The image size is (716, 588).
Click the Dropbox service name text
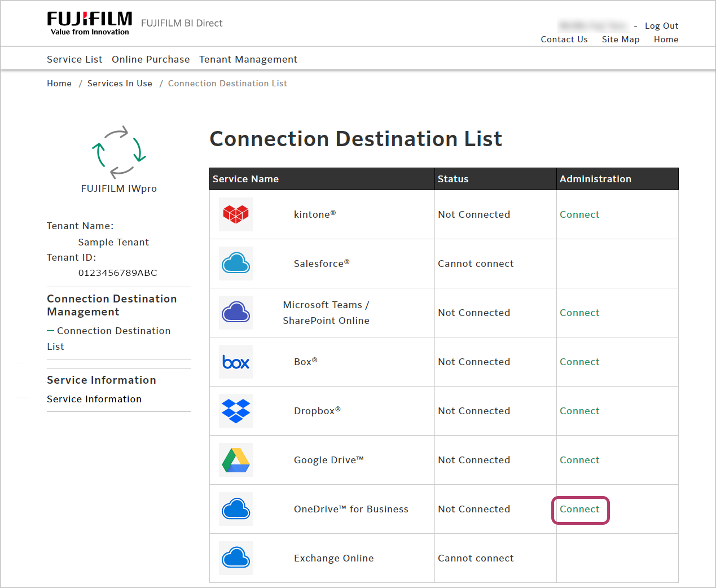click(x=317, y=411)
